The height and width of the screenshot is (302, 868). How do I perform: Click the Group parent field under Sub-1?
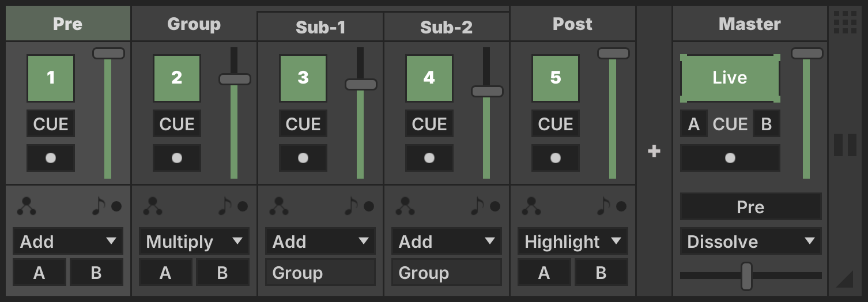point(320,273)
